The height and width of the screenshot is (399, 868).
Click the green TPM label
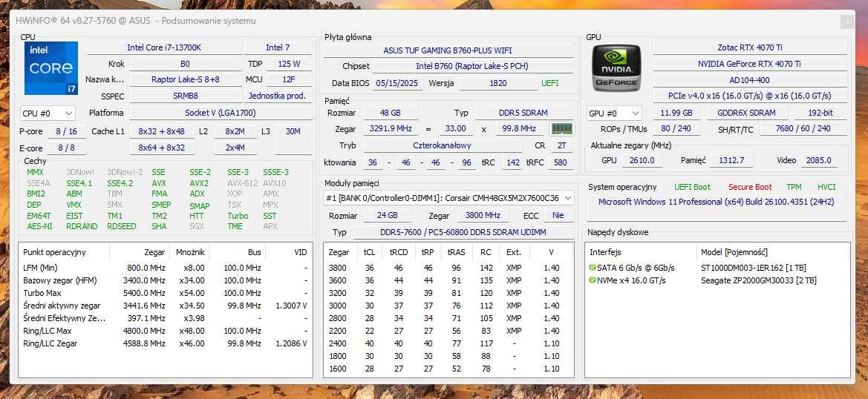[x=794, y=188]
